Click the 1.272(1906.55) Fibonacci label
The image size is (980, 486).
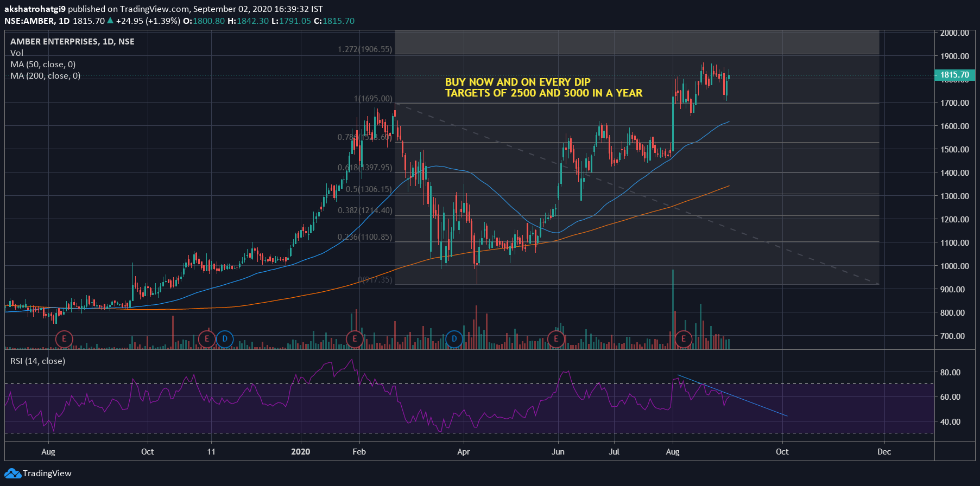(x=365, y=49)
